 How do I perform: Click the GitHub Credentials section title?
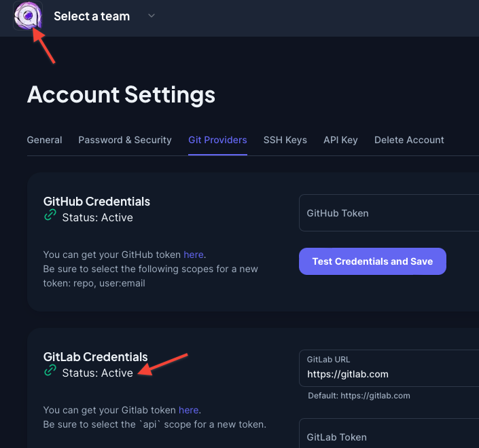coord(96,202)
